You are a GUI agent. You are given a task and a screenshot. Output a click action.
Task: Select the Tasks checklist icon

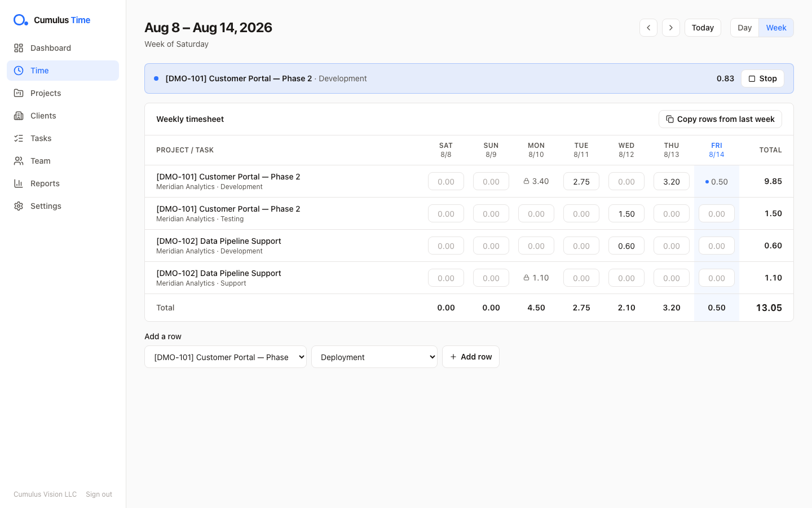coord(19,138)
